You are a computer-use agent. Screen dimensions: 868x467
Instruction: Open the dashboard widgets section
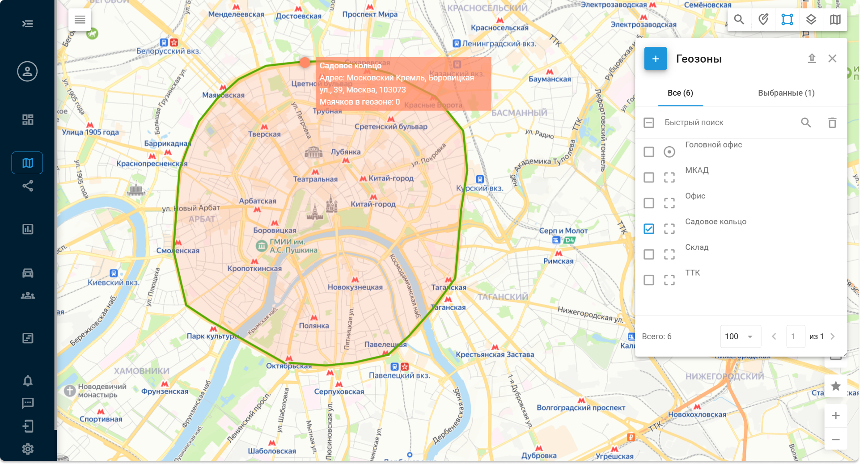point(28,120)
